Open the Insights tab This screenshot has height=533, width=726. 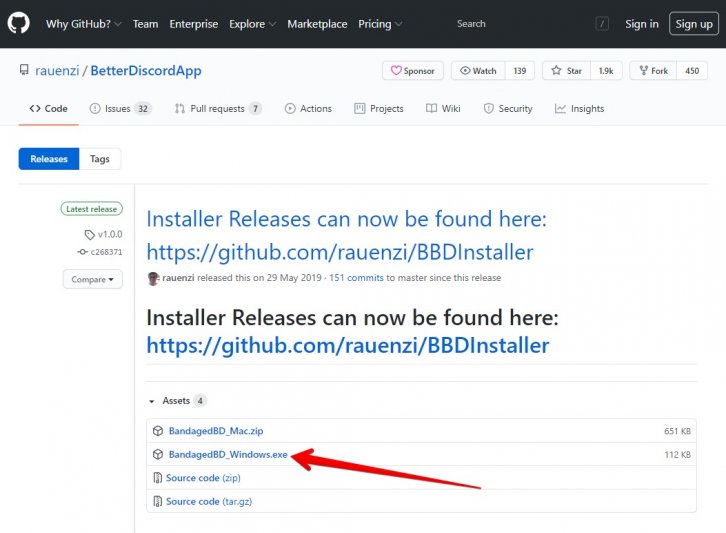[x=579, y=108]
